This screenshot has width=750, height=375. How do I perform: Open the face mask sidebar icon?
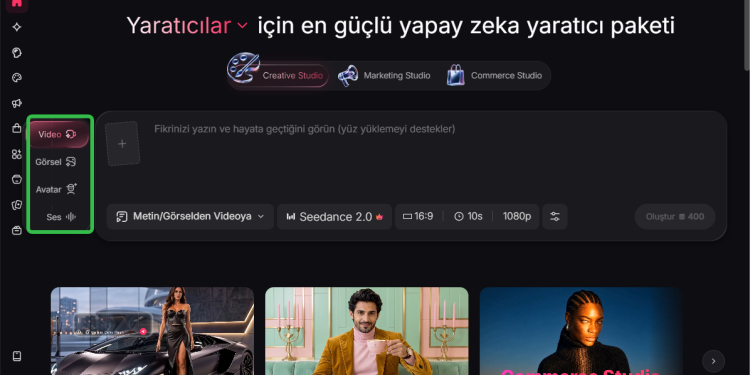coord(17,179)
